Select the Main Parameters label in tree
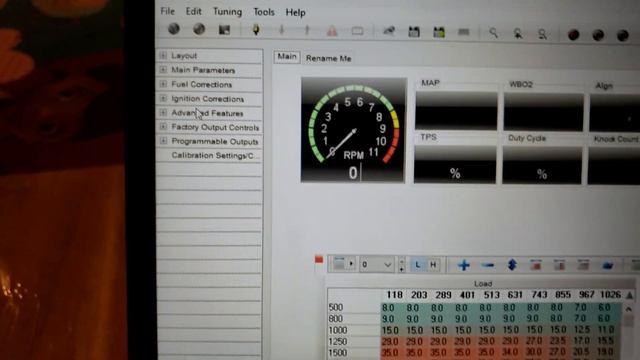This screenshot has width=640, height=360. coord(203,70)
